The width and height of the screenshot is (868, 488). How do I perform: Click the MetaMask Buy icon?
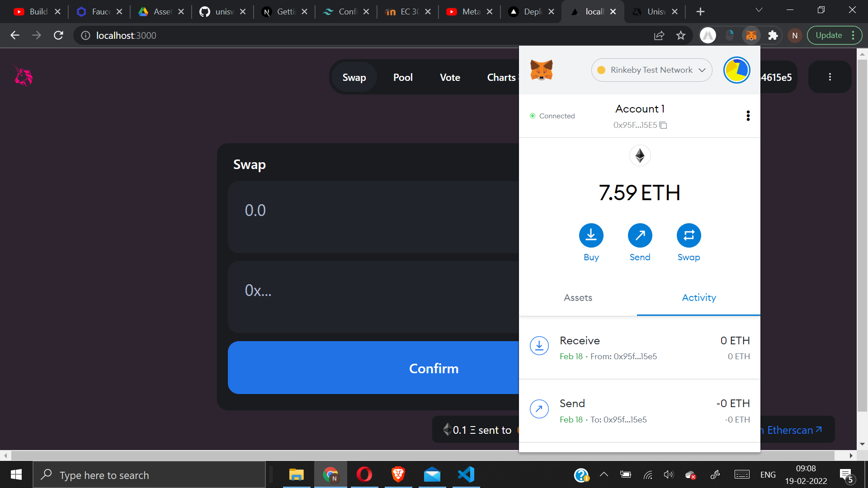click(x=591, y=235)
